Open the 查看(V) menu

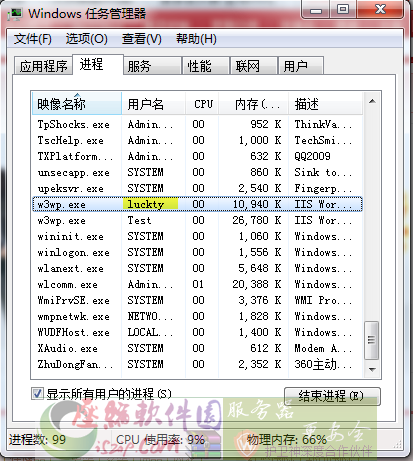pyautogui.click(x=141, y=39)
